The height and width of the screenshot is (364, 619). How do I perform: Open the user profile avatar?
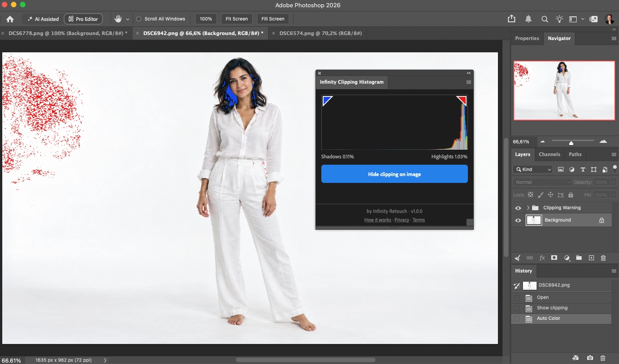pos(609,19)
